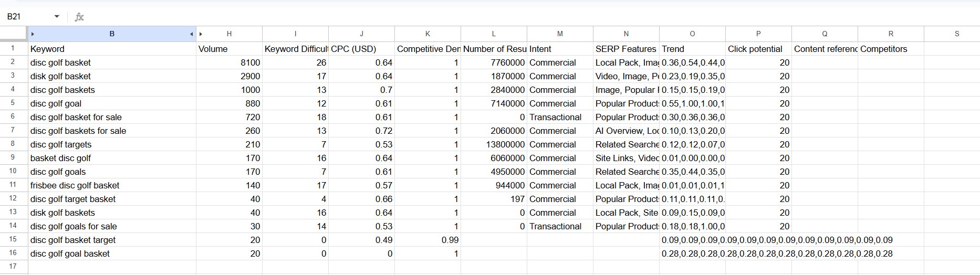Select column N header
980x275 pixels.
point(626,34)
